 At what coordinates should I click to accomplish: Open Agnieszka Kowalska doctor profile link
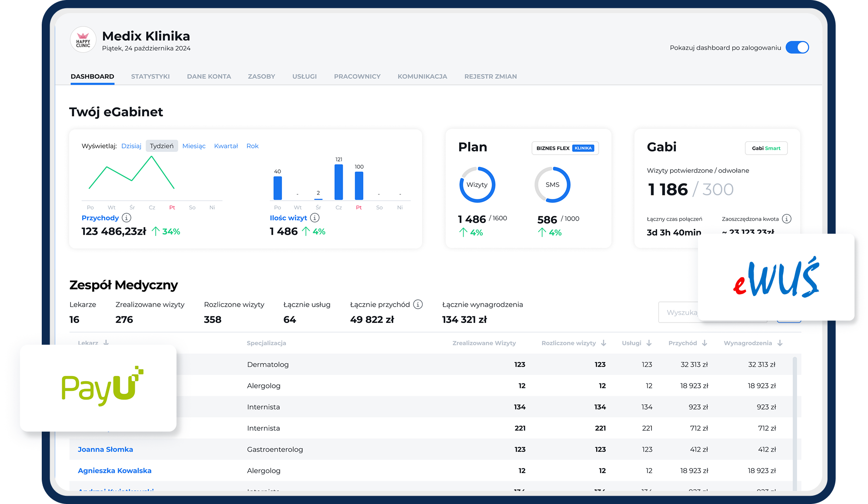tap(114, 470)
